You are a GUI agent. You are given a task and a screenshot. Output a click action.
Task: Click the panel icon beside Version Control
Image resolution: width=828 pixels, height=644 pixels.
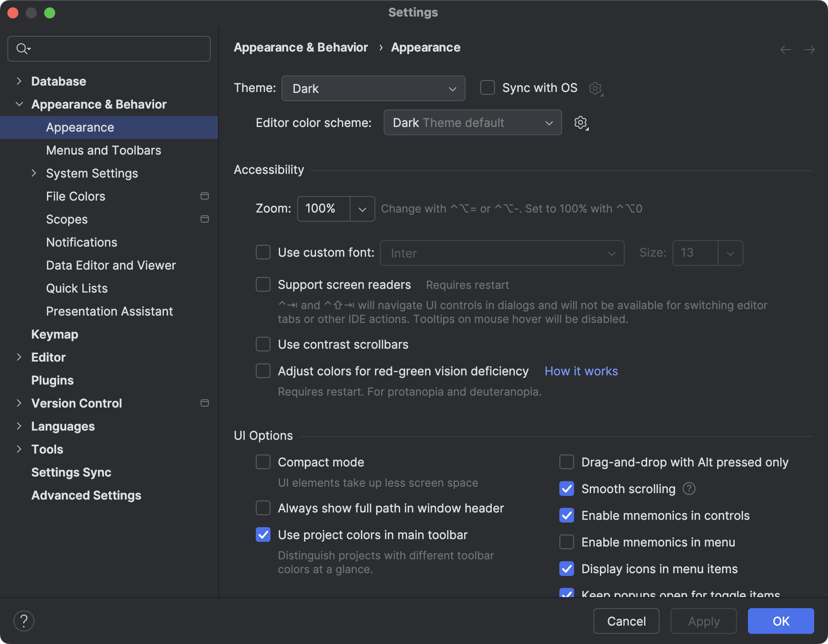click(x=204, y=403)
